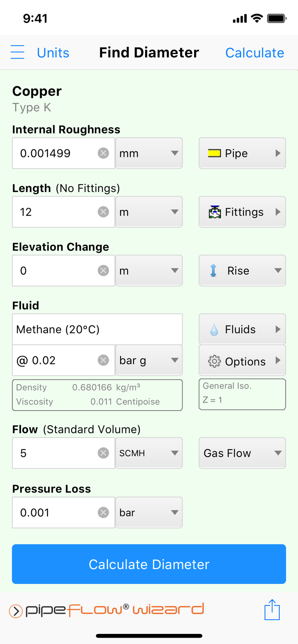Open the Gas Flow type dropdown

[242, 453]
